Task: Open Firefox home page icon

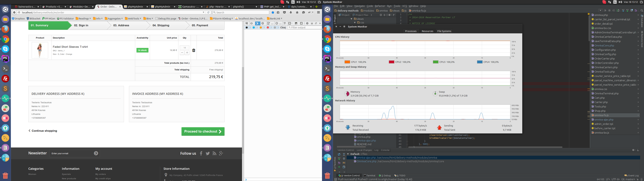Action: pyautogui.click(x=297, y=13)
